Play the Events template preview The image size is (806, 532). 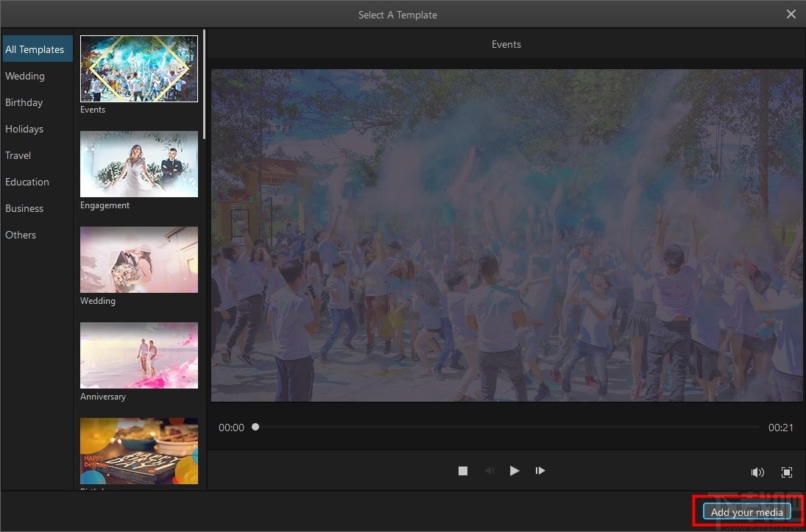pyautogui.click(x=515, y=471)
